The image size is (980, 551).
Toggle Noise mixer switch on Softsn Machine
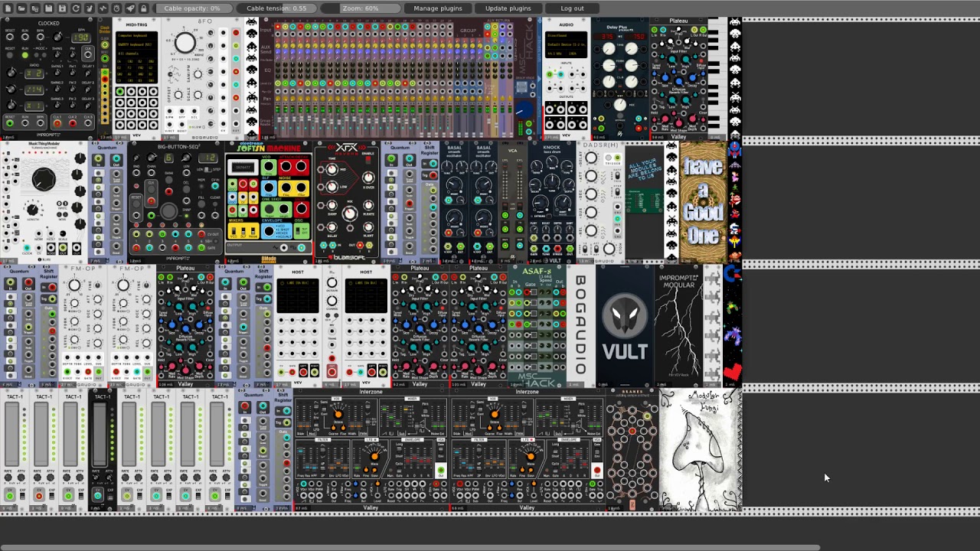(x=253, y=231)
